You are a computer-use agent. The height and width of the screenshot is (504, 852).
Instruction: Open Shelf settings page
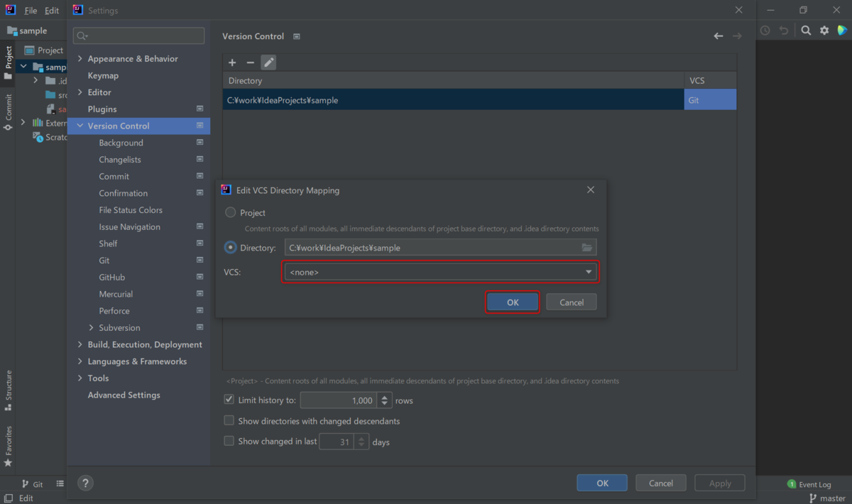click(108, 243)
